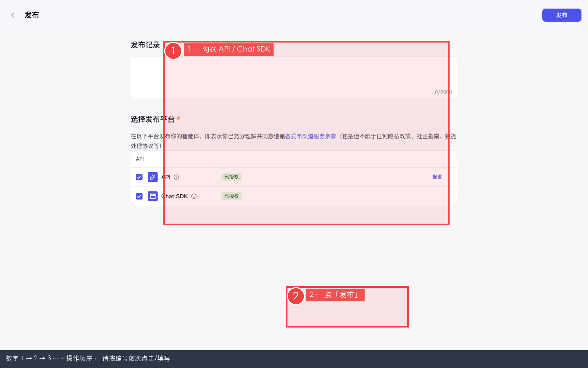588x368 pixels.
Task: Uncheck the API platform checkbox
Action: click(x=139, y=177)
